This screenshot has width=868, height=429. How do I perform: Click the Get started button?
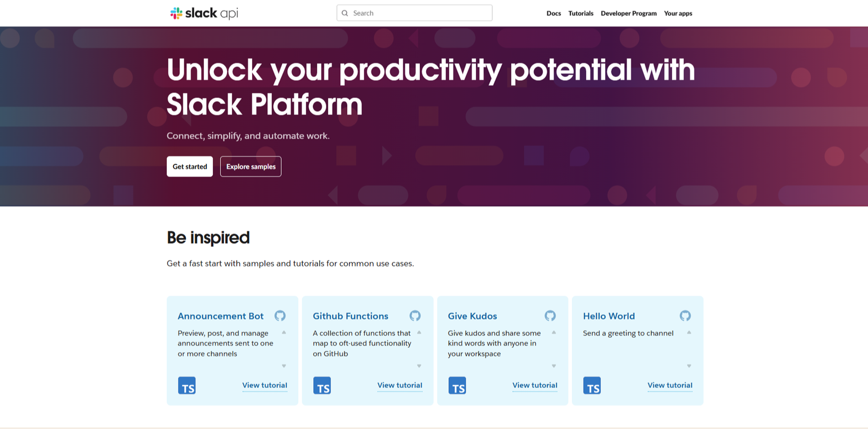point(189,167)
